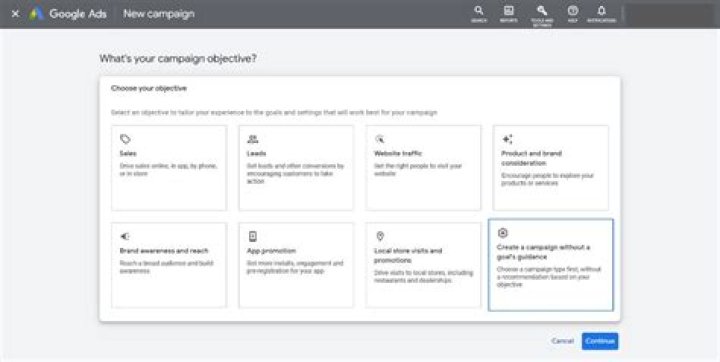Open the Reports icon in header
Screen dimensions: 720x362
[508, 11]
